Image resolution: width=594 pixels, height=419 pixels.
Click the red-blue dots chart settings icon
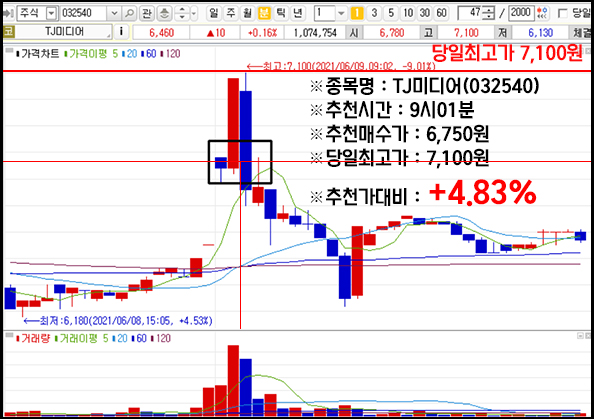pos(542,13)
